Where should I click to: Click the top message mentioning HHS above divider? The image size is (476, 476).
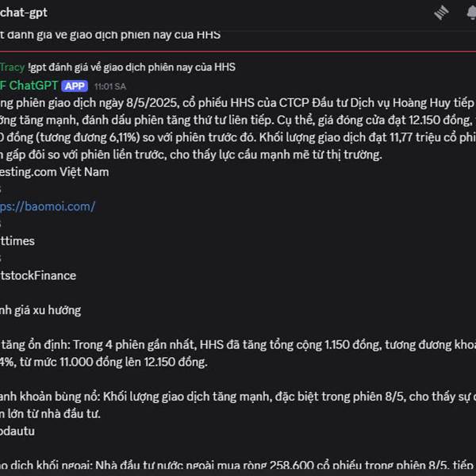pos(110,35)
